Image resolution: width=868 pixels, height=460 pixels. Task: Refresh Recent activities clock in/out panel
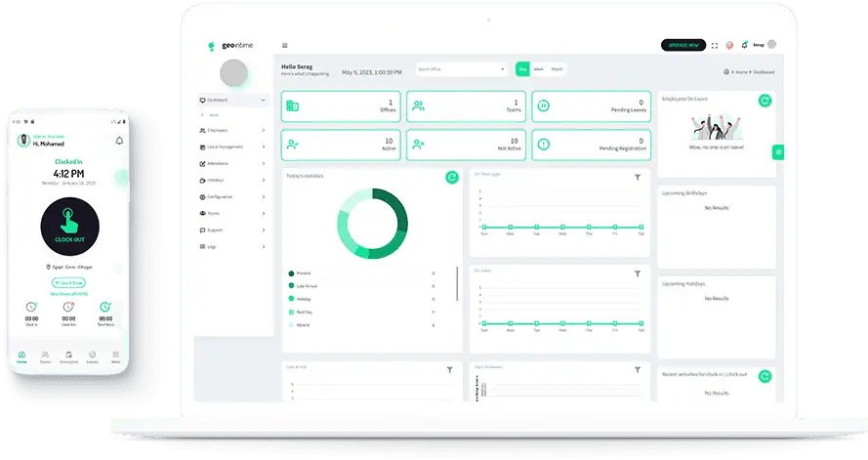point(765,376)
